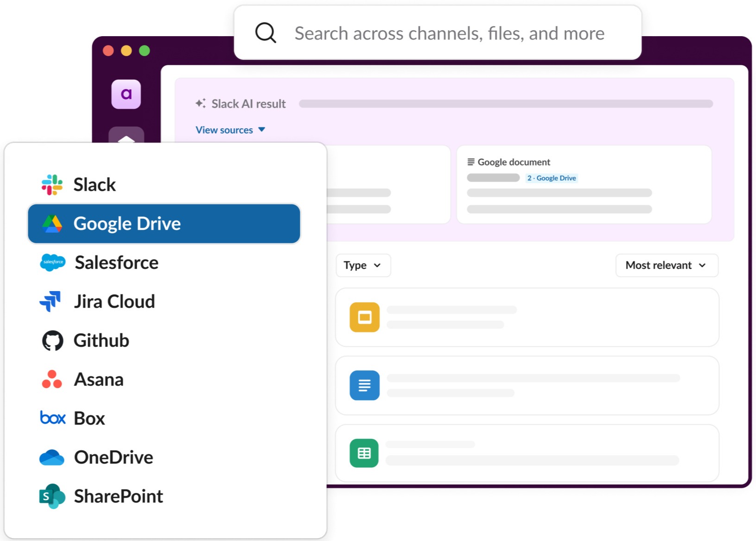Open the workspace 'a' icon in sidebar
756x541 pixels.
pyautogui.click(x=126, y=94)
